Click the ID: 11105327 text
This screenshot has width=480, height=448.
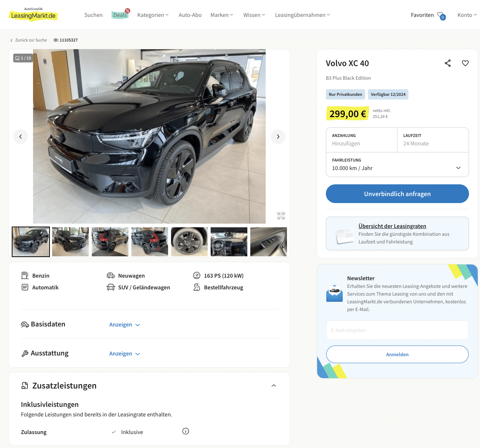[x=66, y=40]
